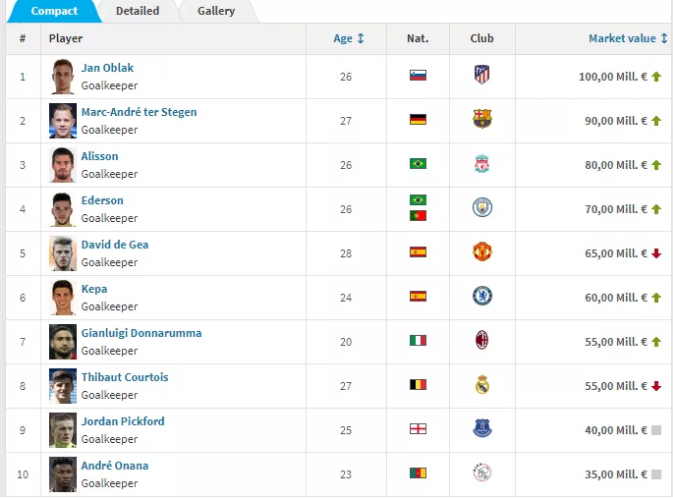The image size is (673, 498).
Task: Open Marc-André ter Stegen player profile
Action: point(139,112)
